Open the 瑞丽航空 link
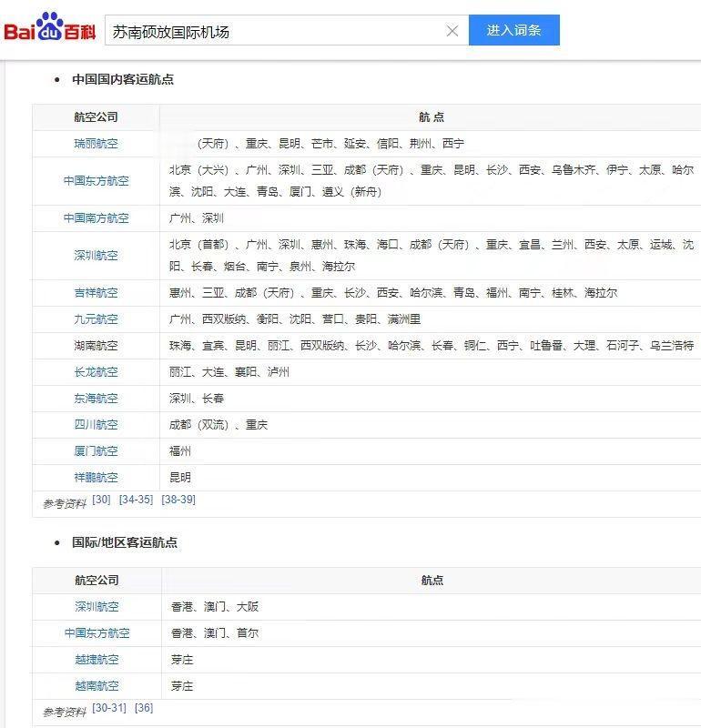Screen dimensions: 701x728 coord(97,144)
